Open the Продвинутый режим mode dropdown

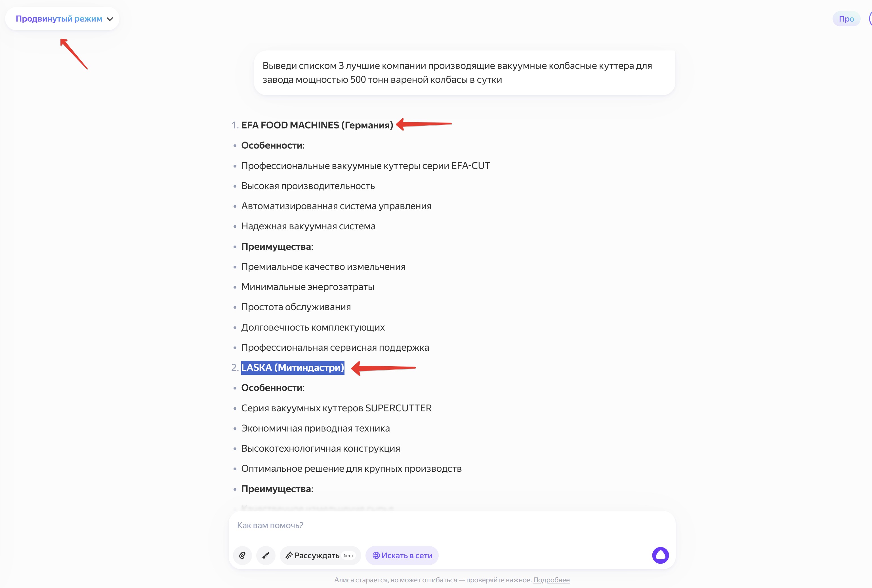click(x=64, y=19)
